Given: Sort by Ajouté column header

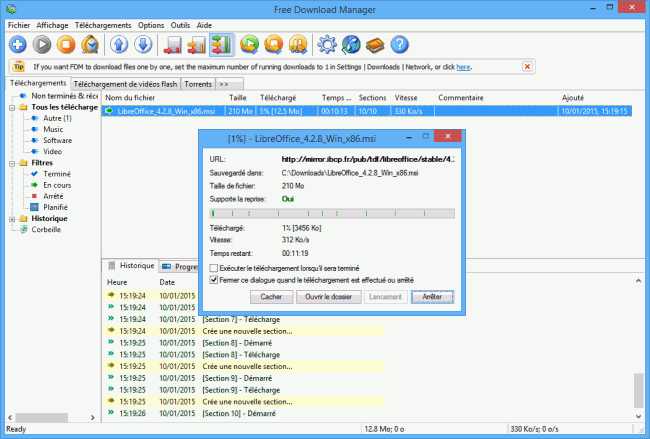Looking at the screenshot, I should tap(573, 98).
